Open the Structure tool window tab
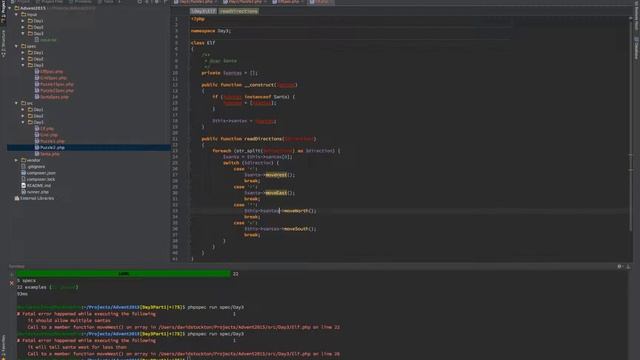This screenshot has width=640, height=360. (x=3, y=44)
